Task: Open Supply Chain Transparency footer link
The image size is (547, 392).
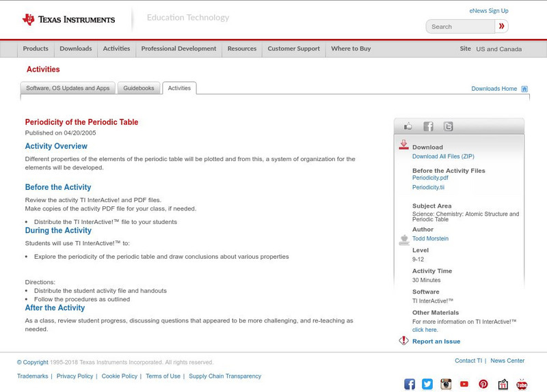Action: coord(225,376)
